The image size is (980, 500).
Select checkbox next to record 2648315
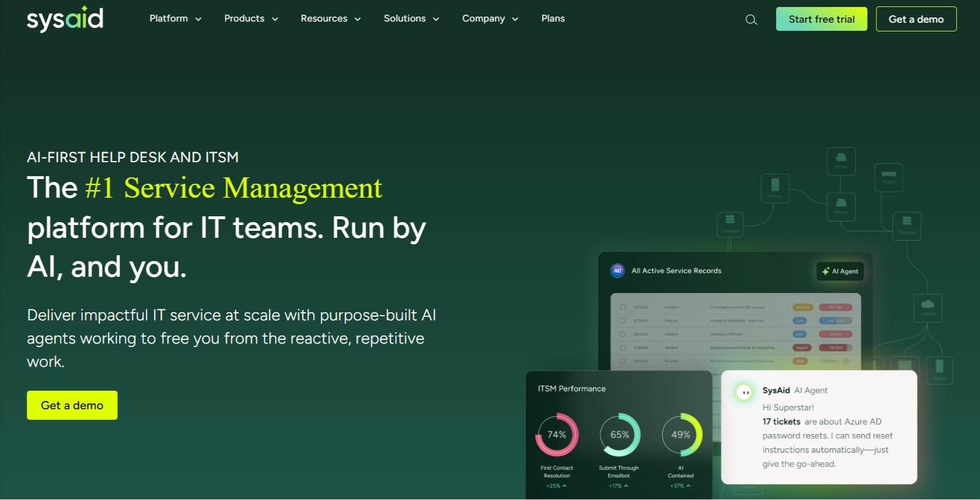(x=623, y=334)
